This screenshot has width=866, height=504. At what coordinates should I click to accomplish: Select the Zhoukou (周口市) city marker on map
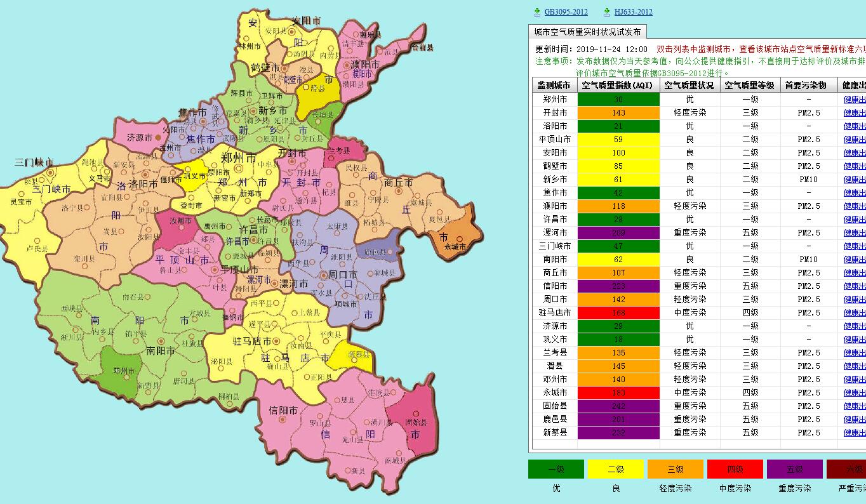pos(323,275)
